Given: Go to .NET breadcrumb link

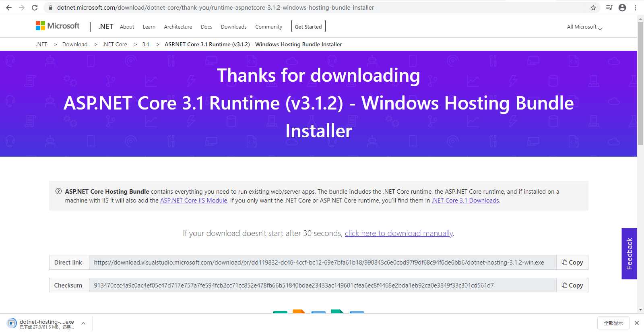Looking at the screenshot, I should tap(41, 44).
